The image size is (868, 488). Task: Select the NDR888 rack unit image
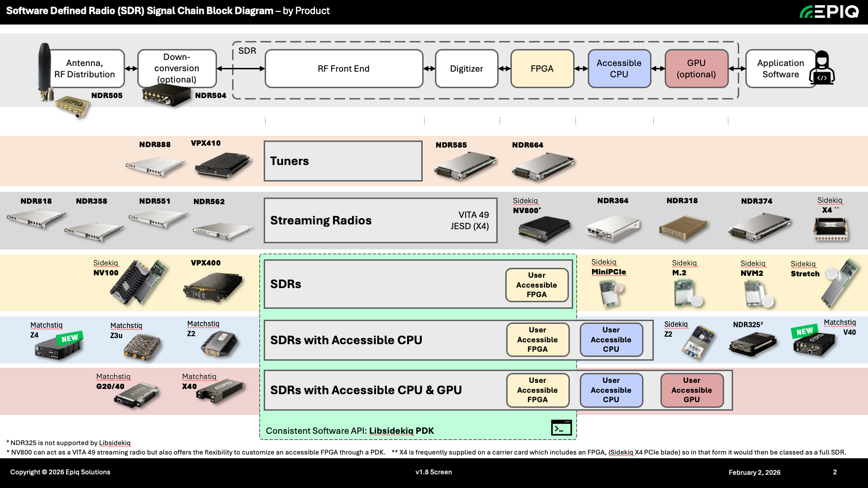(155, 166)
